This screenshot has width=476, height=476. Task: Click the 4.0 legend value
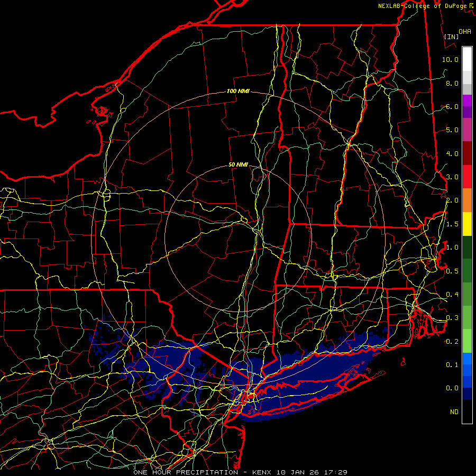pos(452,153)
